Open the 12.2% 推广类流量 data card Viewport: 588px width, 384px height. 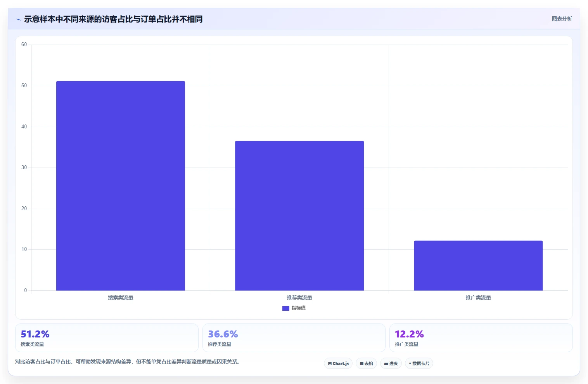click(481, 338)
